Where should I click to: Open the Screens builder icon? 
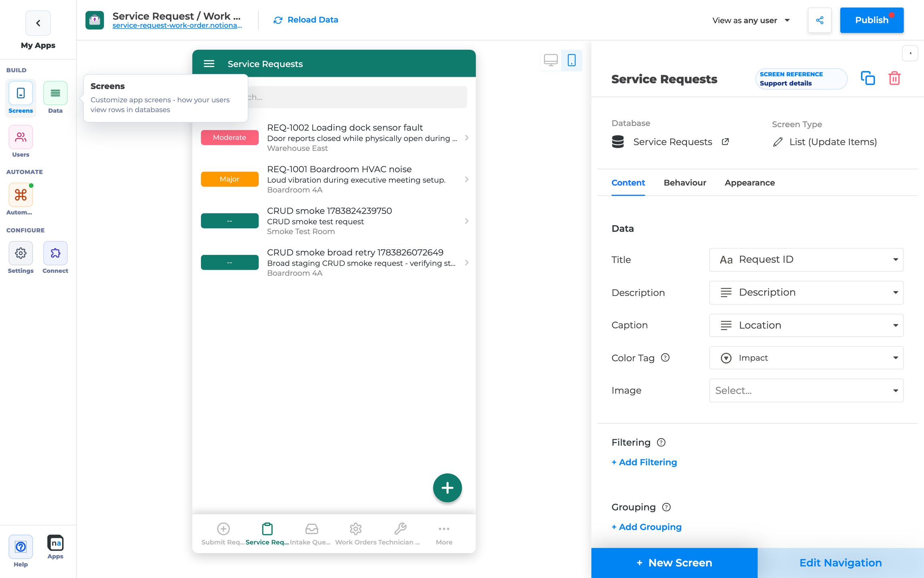click(x=20, y=93)
